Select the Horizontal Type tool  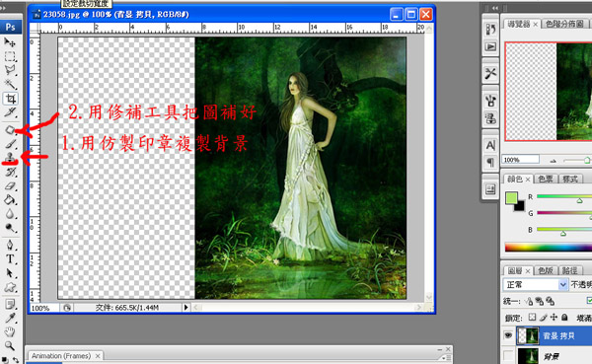(10, 259)
